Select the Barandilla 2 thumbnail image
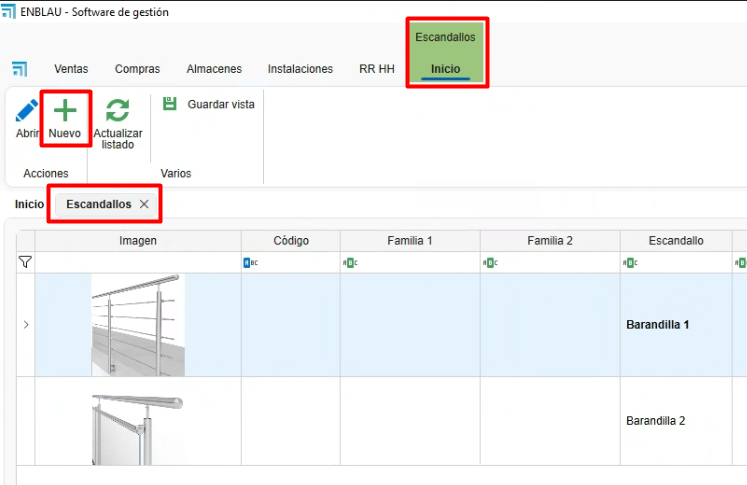The height and width of the screenshot is (485, 747). click(138, 422)
